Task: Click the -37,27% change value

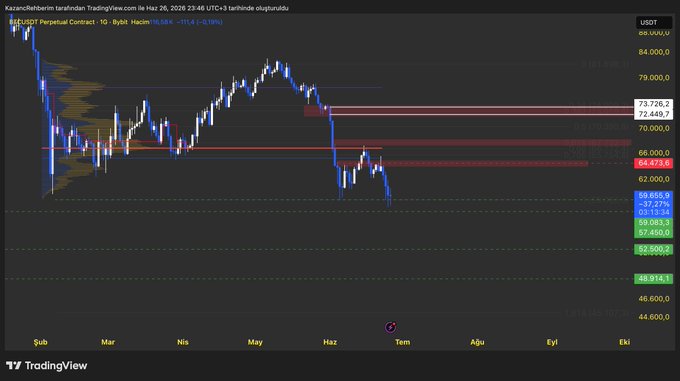Action: (x=654, y=204)
